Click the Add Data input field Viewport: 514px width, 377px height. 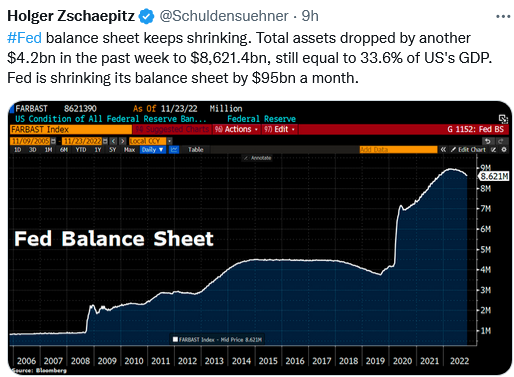[x=398, y=150]
